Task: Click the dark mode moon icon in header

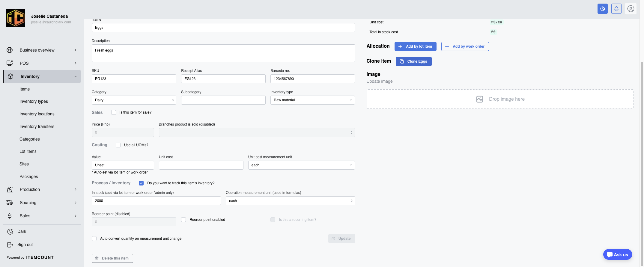Action: 602,9
